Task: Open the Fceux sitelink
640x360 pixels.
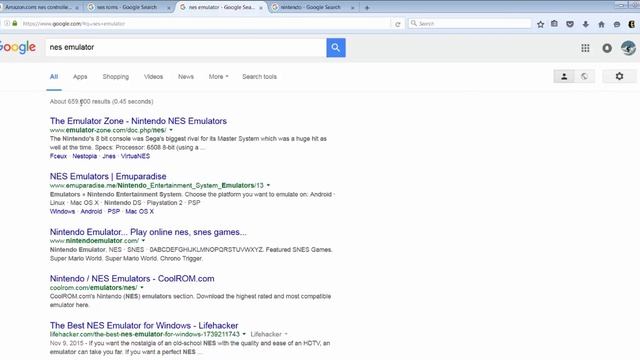Action: pyautogui.click(x=58, y=156)
